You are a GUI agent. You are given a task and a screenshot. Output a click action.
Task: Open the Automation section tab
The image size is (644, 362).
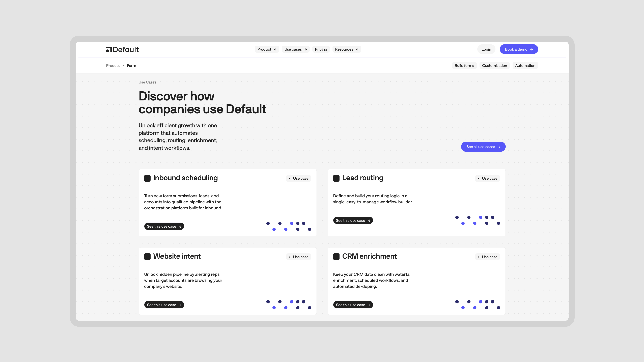(x=525, y=66)
